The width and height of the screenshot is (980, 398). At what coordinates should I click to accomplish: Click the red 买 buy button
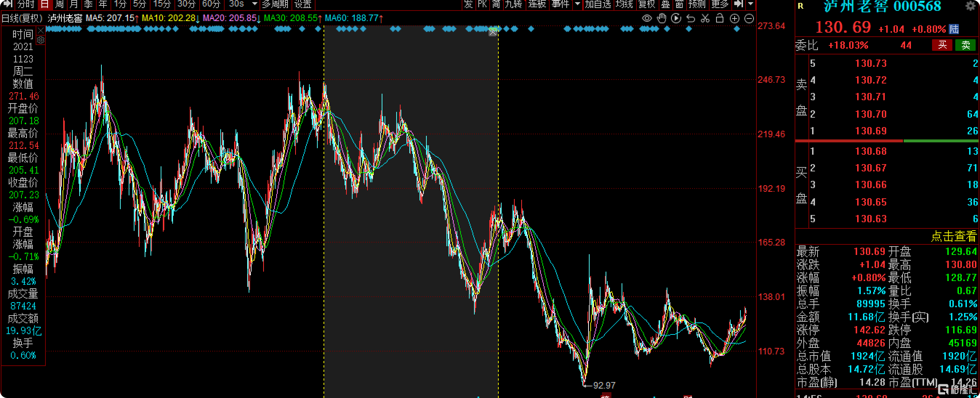pos(942,45)
